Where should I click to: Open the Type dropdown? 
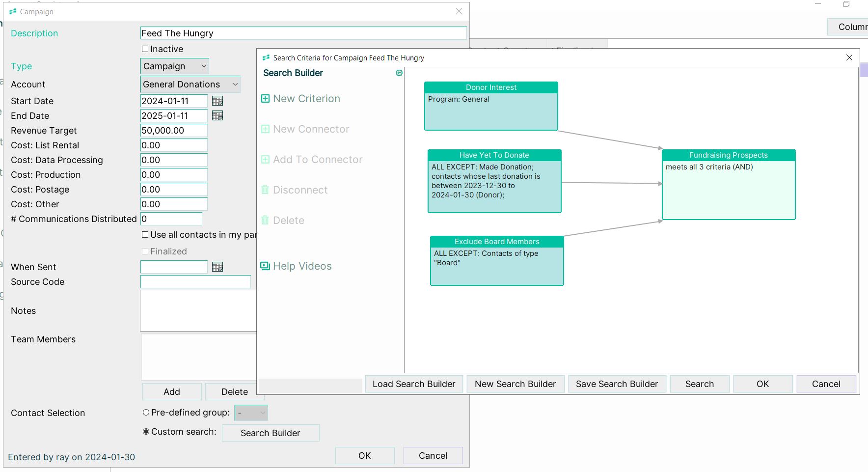[175, 66]
